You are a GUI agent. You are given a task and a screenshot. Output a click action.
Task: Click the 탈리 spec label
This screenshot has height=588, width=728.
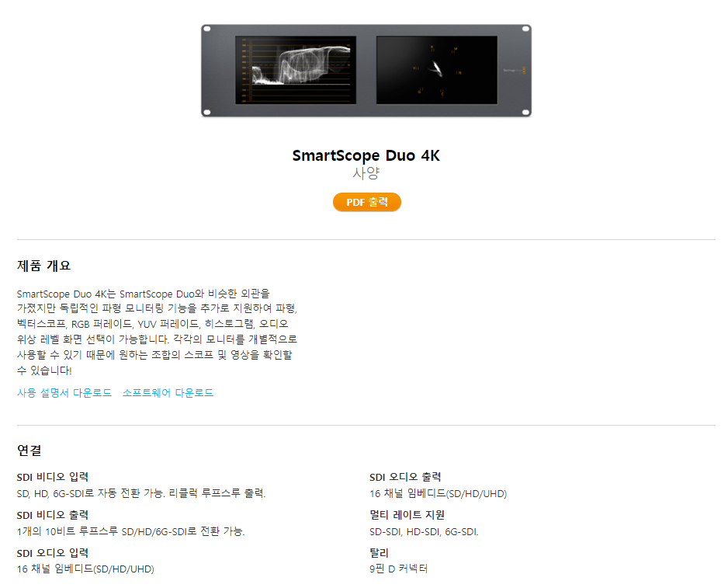point(379,553)
